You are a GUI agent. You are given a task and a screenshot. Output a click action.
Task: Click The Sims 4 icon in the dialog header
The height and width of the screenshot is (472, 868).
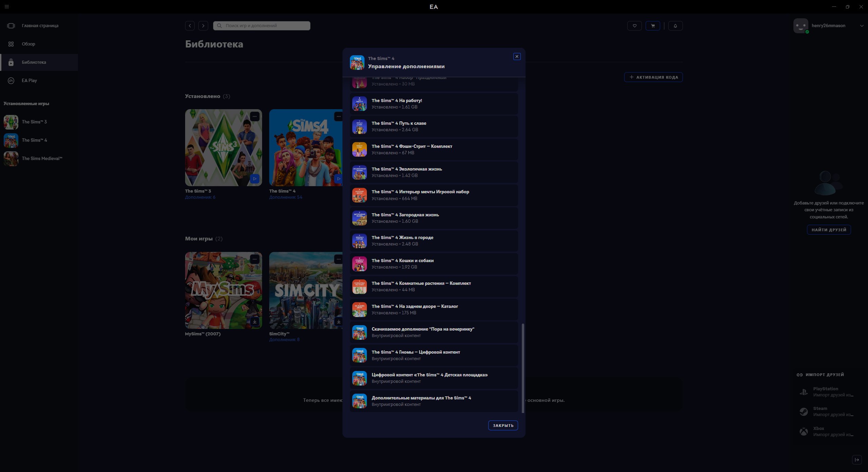(357, 63)
